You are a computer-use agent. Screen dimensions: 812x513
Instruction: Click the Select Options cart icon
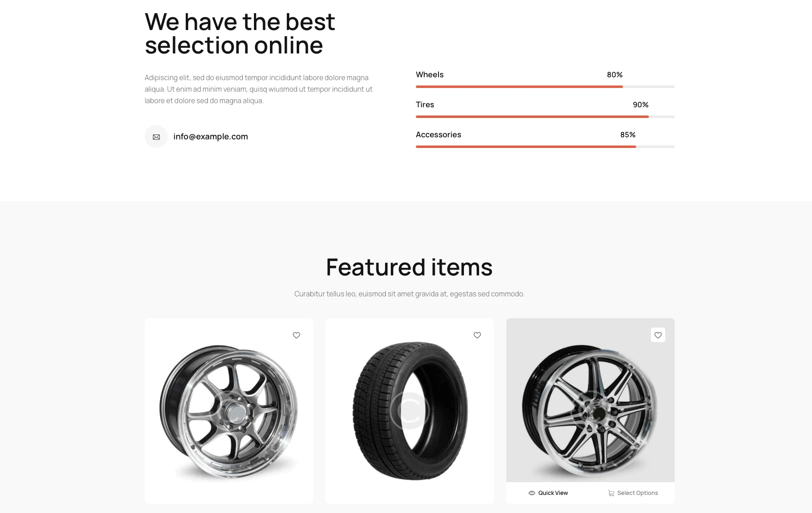pos(611,493)
